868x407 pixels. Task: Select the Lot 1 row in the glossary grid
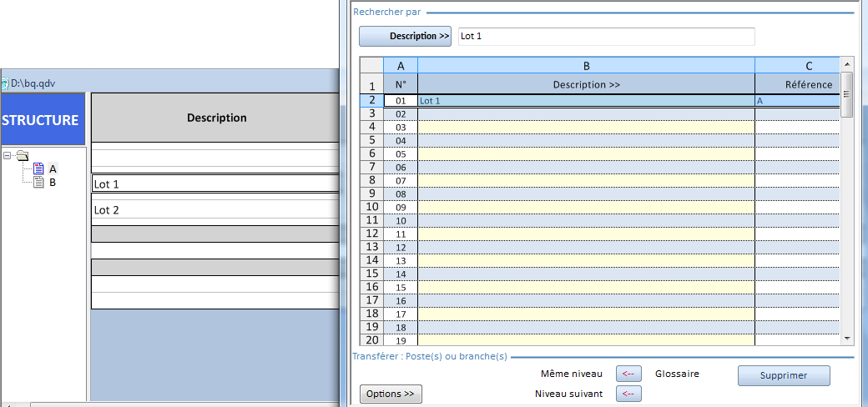tap(586, 101)
